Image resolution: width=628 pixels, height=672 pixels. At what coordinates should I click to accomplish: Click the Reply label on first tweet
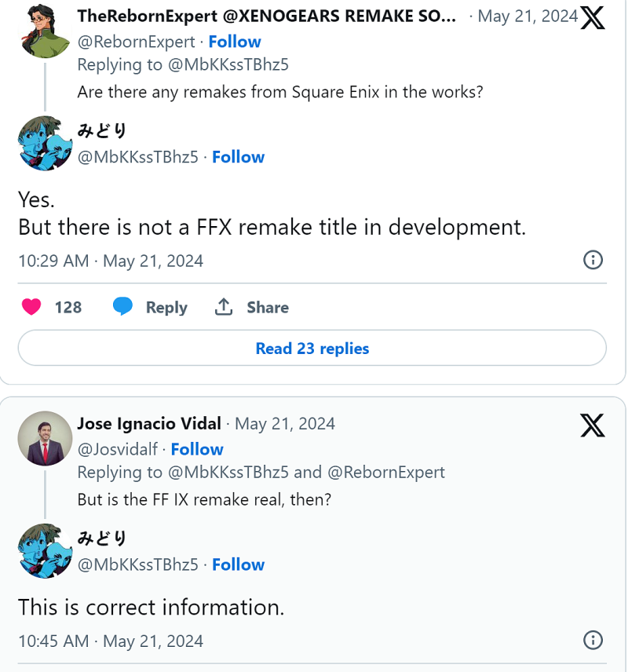click(x=166, y=307)
